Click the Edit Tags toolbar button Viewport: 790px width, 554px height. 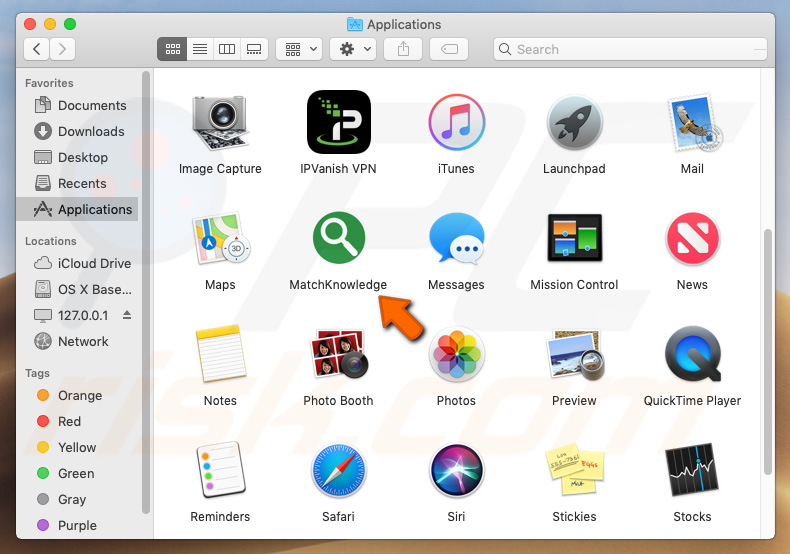tap(449, 49)
